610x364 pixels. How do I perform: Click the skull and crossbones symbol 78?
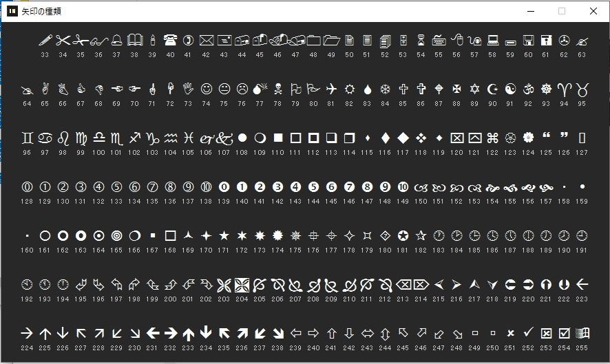[277, 89]
